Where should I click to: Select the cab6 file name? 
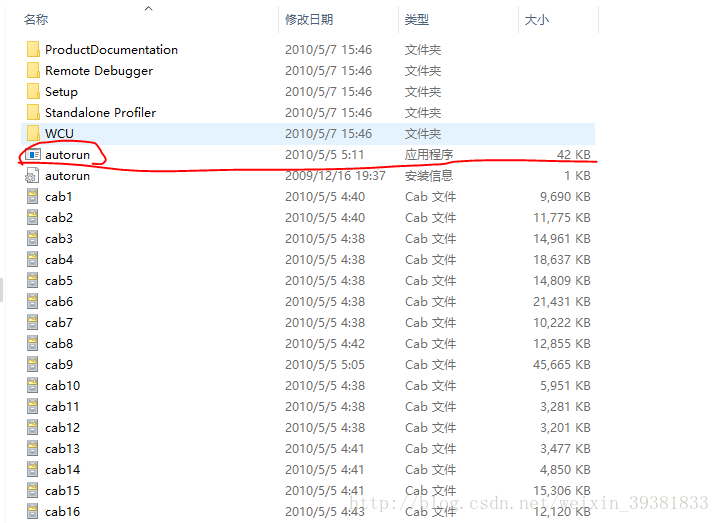59,302
